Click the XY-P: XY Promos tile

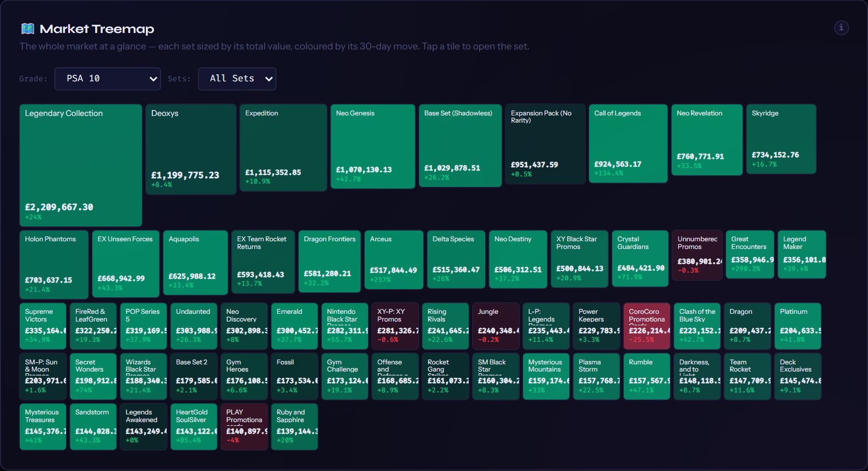click(x=395, y=326)
